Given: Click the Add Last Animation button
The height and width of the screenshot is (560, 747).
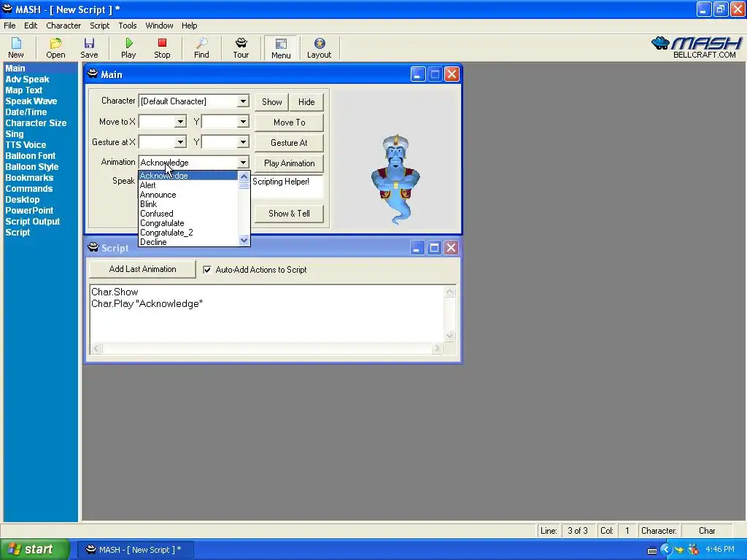Looking at the screenshot, I should click(x=142, y=269).
